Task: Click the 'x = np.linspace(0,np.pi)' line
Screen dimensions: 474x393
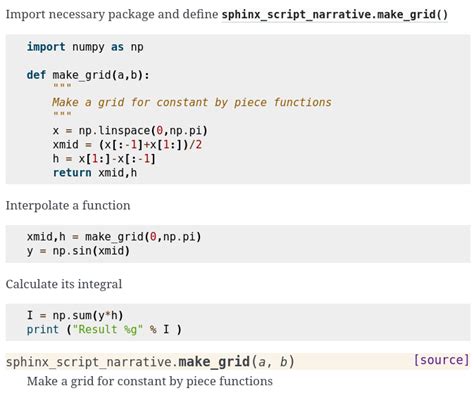Action: [130, 130]
